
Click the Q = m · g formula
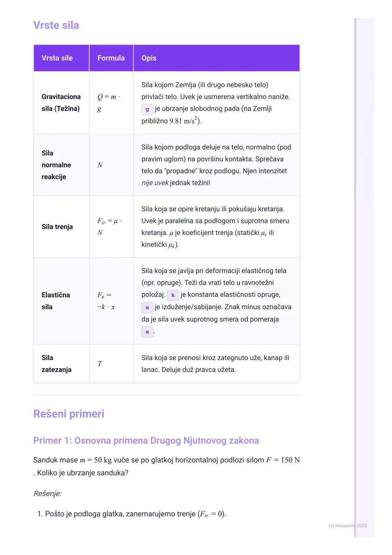tap(108, 103)
